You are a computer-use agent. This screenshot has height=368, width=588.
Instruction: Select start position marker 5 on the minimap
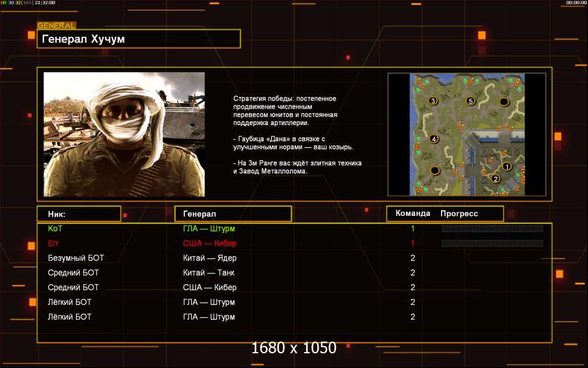point(470,101)
